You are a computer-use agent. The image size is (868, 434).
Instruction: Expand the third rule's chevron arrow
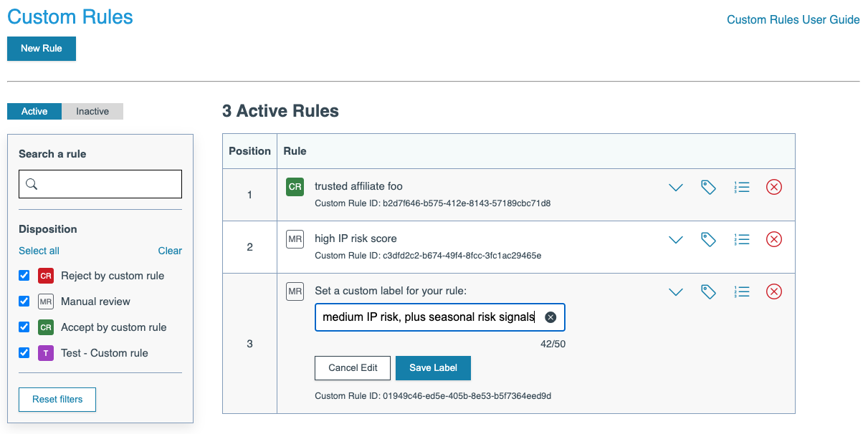pos(675,292)
